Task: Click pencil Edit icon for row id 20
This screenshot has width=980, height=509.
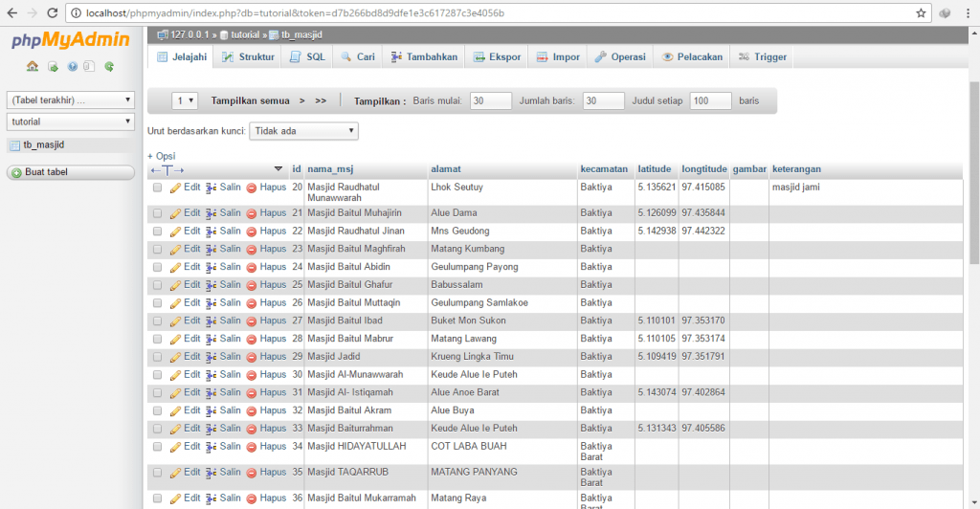Action: point(176,188)
